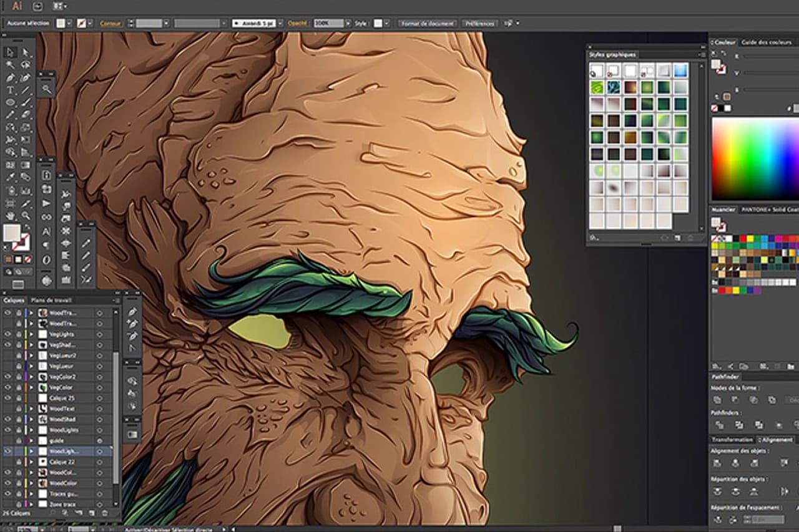Select the Hand tool
This screenshot has height=532, width=799.
point(11,215)
